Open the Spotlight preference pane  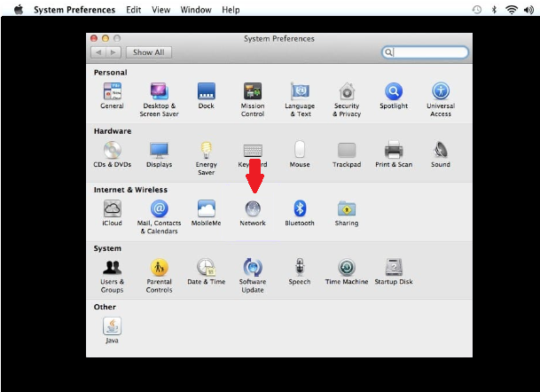[x=394, y=91]
